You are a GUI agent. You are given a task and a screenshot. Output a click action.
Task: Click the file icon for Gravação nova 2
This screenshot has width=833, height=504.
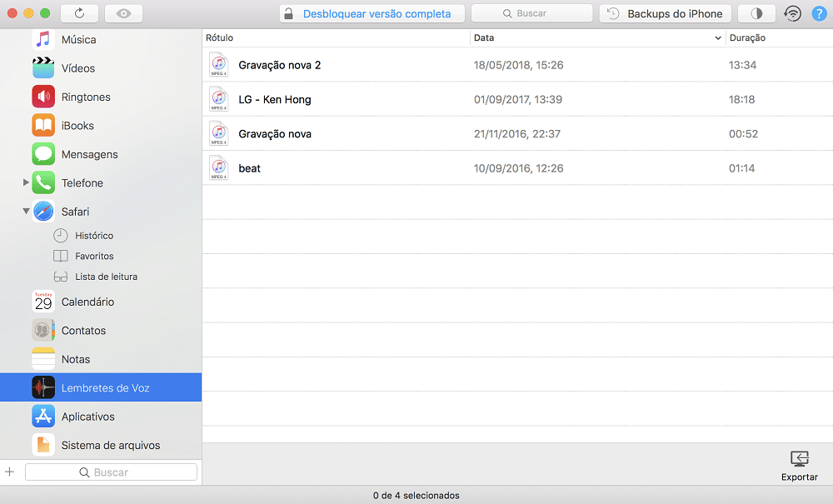point(218,65)
